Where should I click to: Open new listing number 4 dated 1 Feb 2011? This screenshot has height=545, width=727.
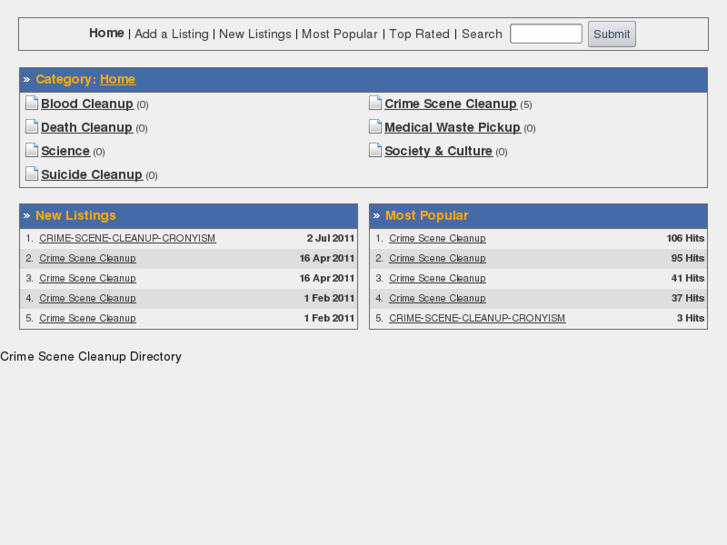pyautogui.click(x=88, y=298)
